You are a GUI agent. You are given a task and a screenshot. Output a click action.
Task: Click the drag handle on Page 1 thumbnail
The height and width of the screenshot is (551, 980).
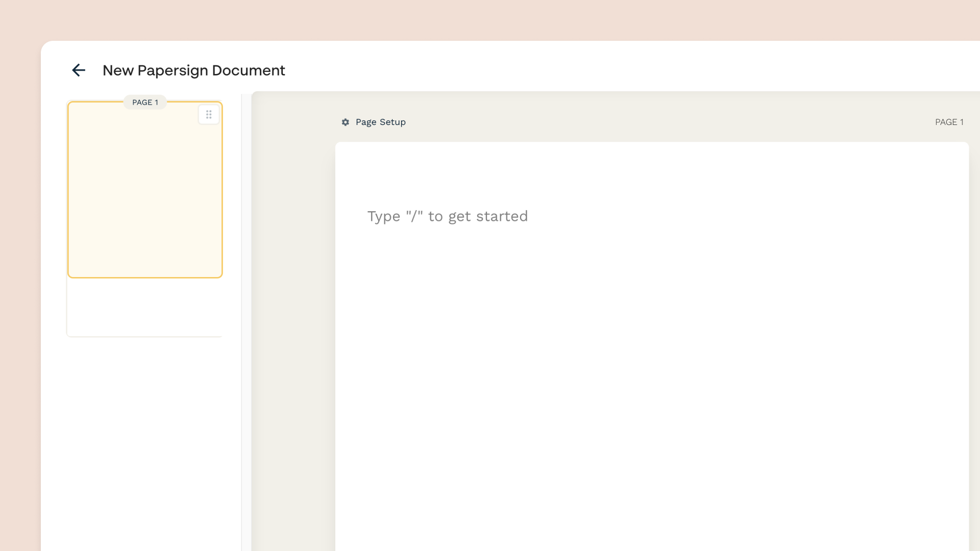[209, 115]
